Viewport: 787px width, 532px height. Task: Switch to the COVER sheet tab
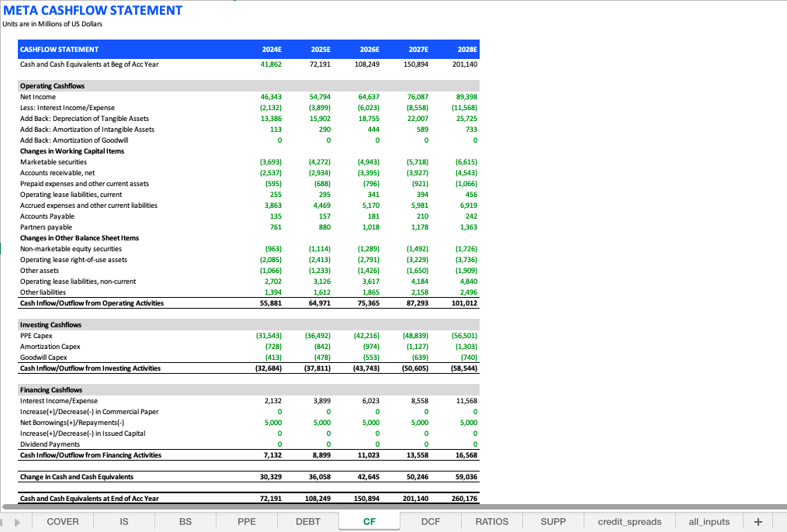63,521
